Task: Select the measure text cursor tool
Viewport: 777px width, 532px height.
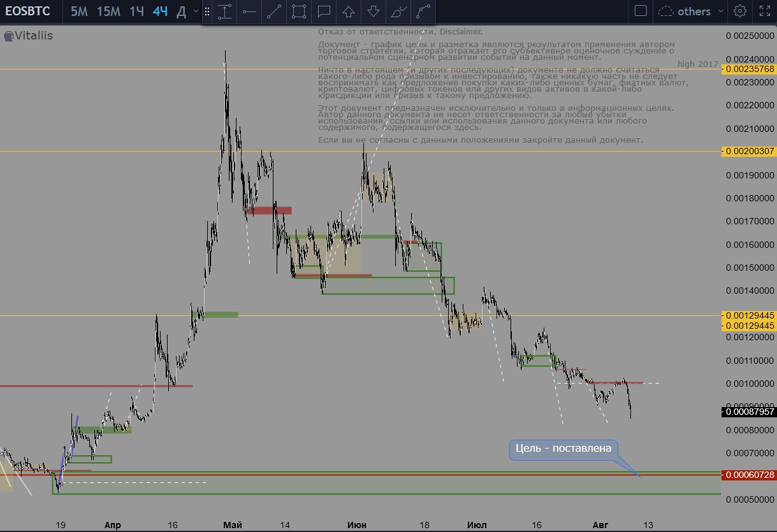Action: pos(224,11)
